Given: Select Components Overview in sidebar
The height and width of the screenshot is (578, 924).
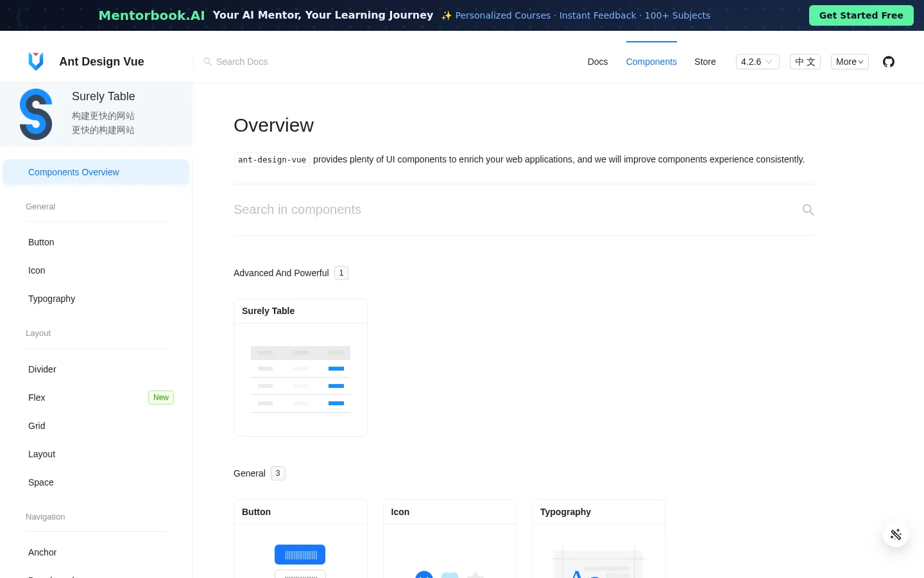Looking at the screenshot, I should pos(96,172).
